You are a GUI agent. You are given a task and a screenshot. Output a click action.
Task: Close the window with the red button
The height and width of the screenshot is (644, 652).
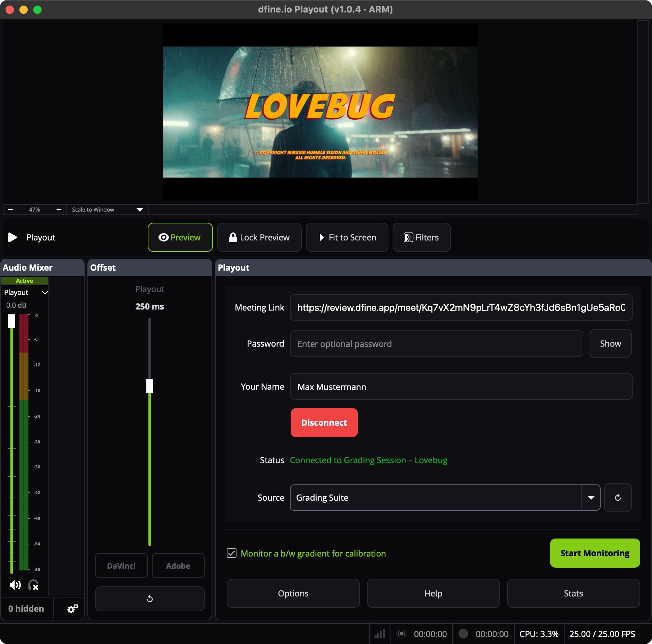(x=10, y=10)
